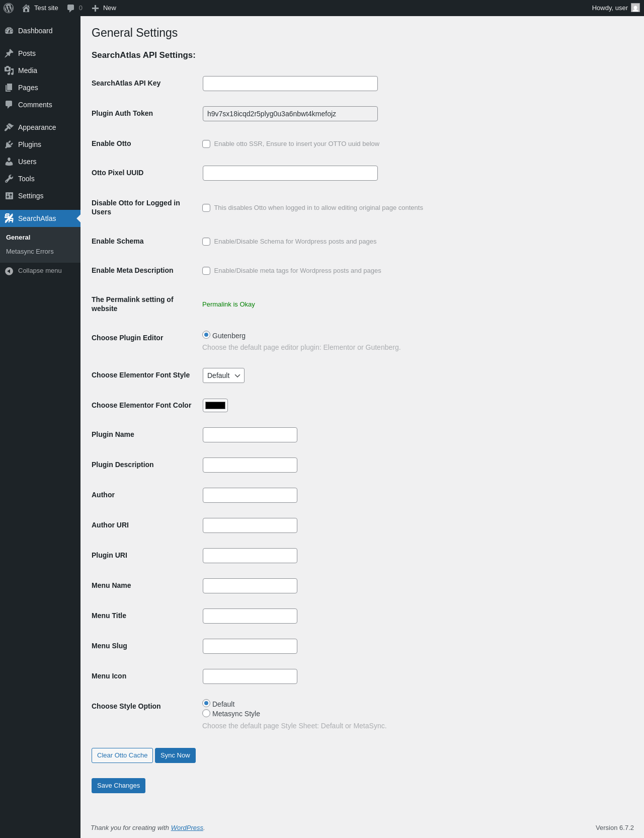
Task: Click the Tools wrench icon
Action: [9, 179]
